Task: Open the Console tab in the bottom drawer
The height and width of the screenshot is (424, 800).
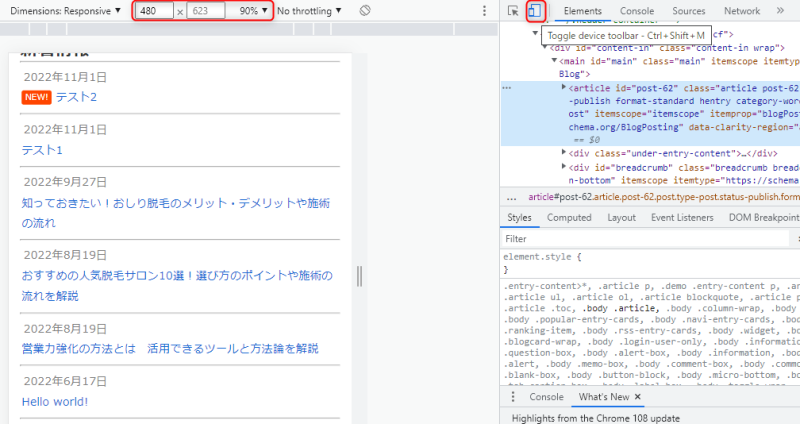Action: tap(546, 396)
